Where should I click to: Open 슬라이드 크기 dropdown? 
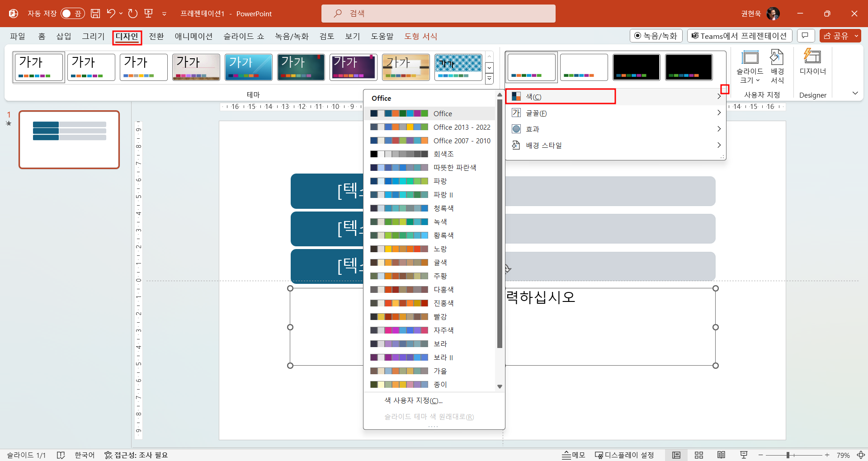(750, 67)
